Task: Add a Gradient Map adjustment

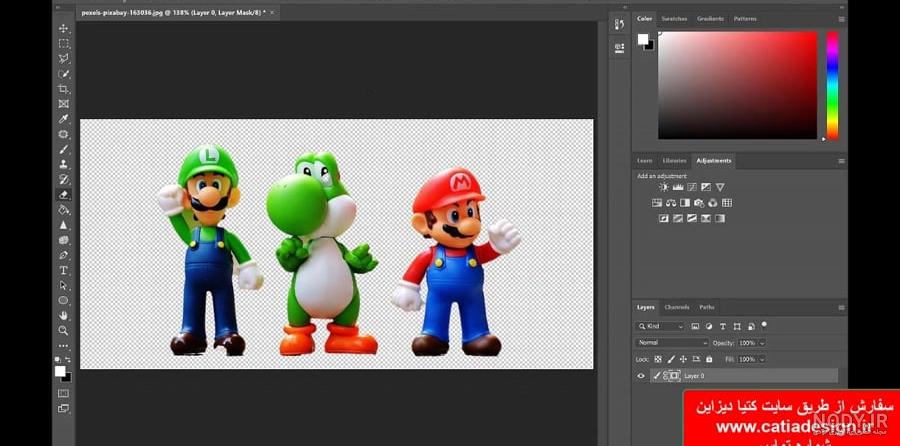Action: 720,218
